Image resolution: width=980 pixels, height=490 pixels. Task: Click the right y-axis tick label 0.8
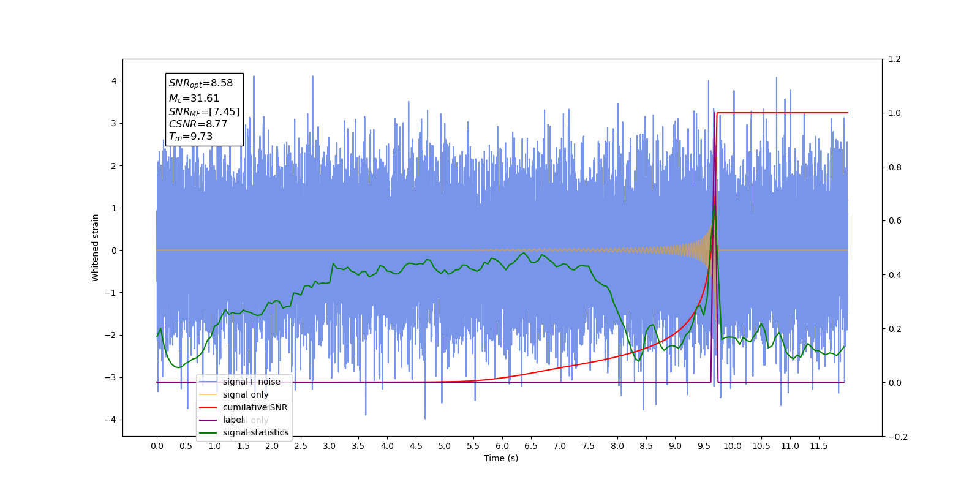point(895,167)
